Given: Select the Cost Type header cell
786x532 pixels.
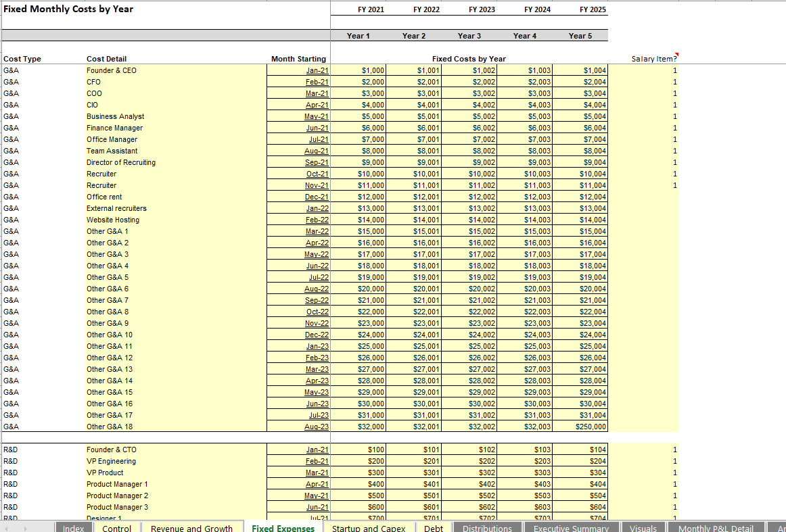Looking at the screenshot, I should [x=22, y=59].
